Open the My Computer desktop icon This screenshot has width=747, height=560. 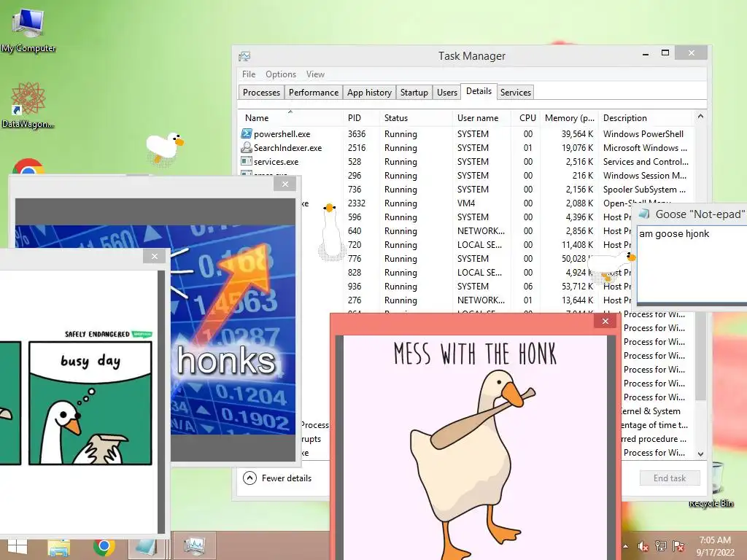pyautogui.click(x=28, y=28)
